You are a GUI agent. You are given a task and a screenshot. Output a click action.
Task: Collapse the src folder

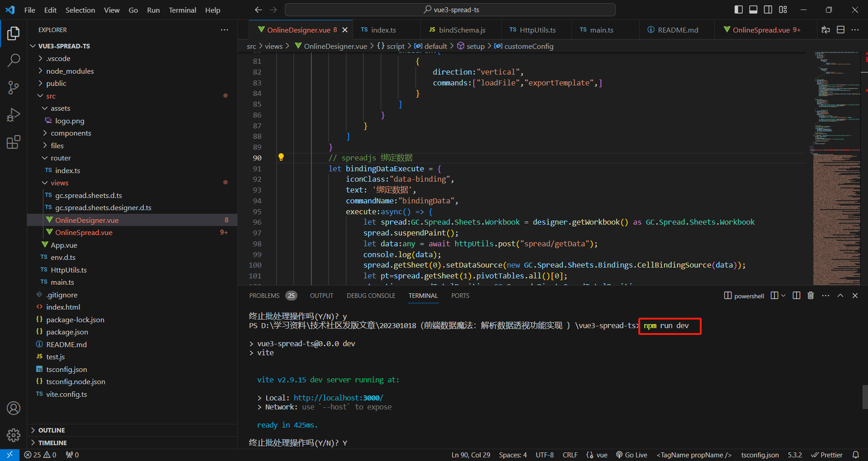pyautogui.click(x=132, y=96)
